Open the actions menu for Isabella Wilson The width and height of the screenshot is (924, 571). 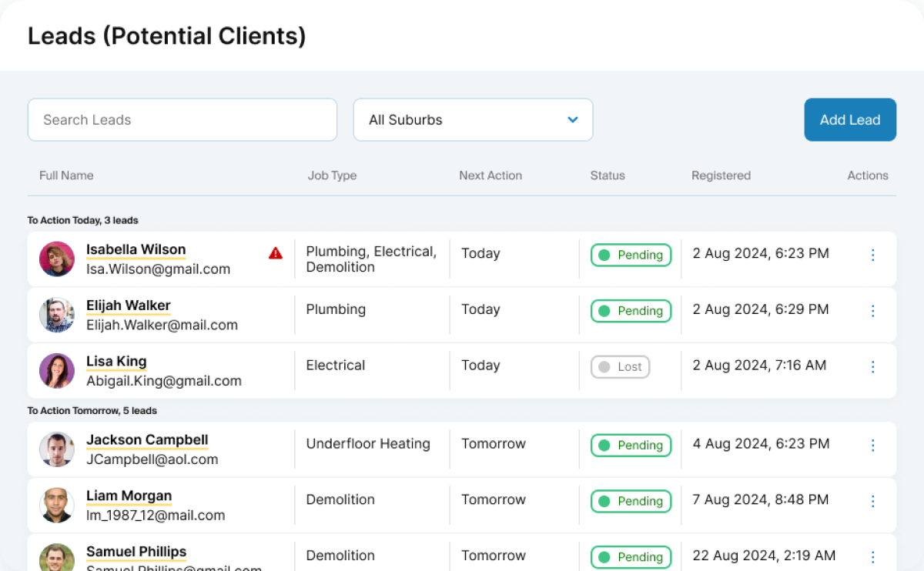[x=872, y=255]
